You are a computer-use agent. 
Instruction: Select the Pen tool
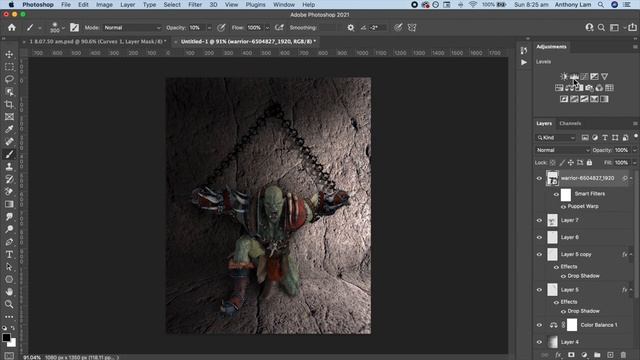9,242
